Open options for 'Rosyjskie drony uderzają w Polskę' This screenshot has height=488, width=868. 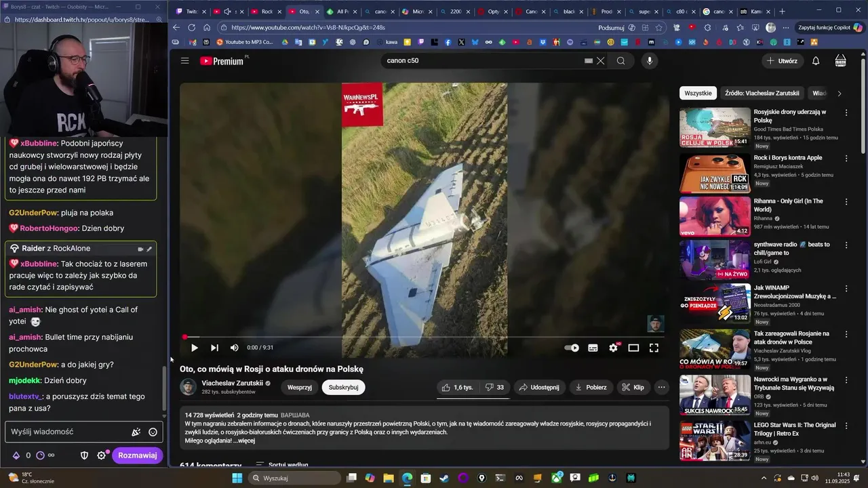coord(846,113)
